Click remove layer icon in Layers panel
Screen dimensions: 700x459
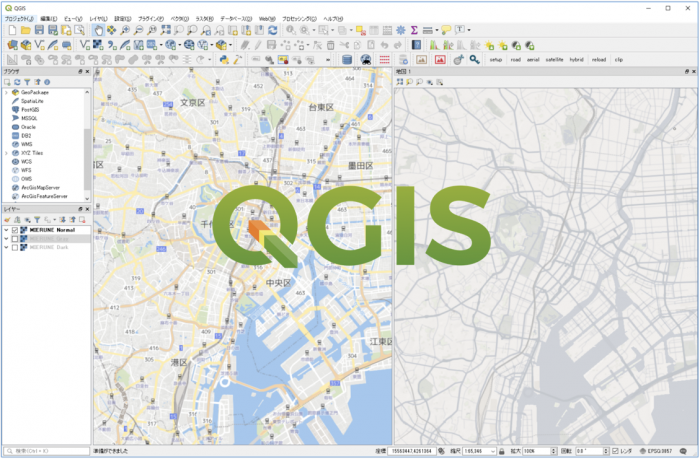click(x=82, y=220)
